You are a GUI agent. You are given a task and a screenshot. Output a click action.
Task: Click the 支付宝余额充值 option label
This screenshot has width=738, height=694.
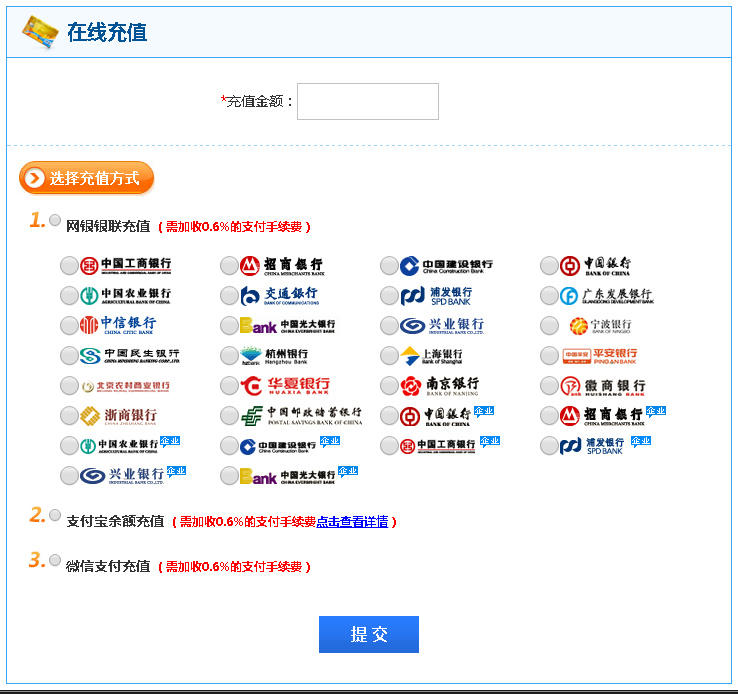pos(115,521)
